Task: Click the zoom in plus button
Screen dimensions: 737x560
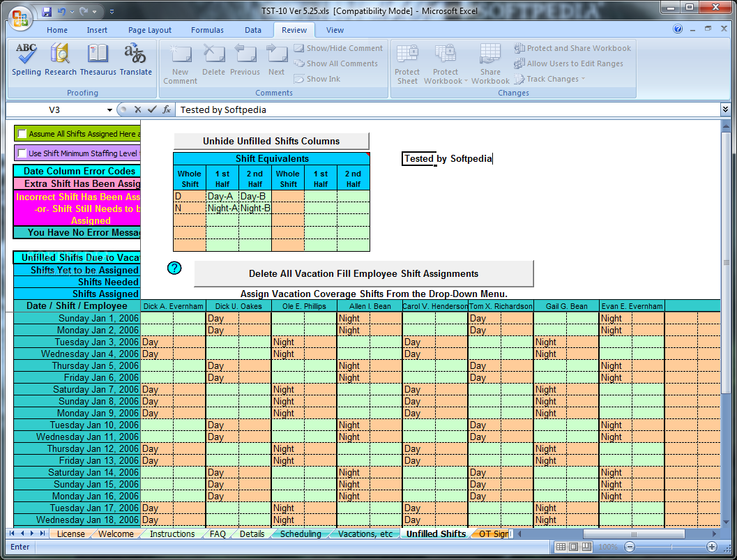Action: (x=712, y=547)
